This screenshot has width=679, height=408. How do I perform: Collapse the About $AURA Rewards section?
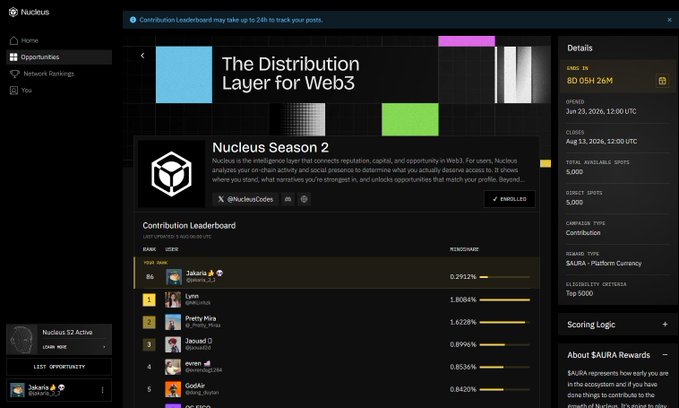click(665, 355)
